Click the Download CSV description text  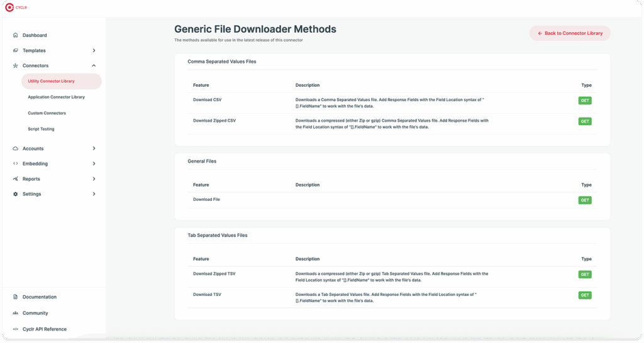[x=390, y=103]
